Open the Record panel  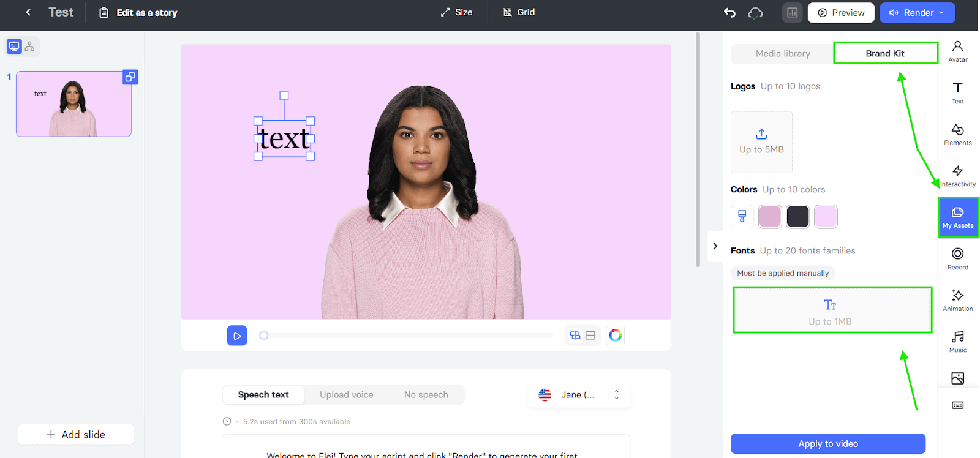958,258
